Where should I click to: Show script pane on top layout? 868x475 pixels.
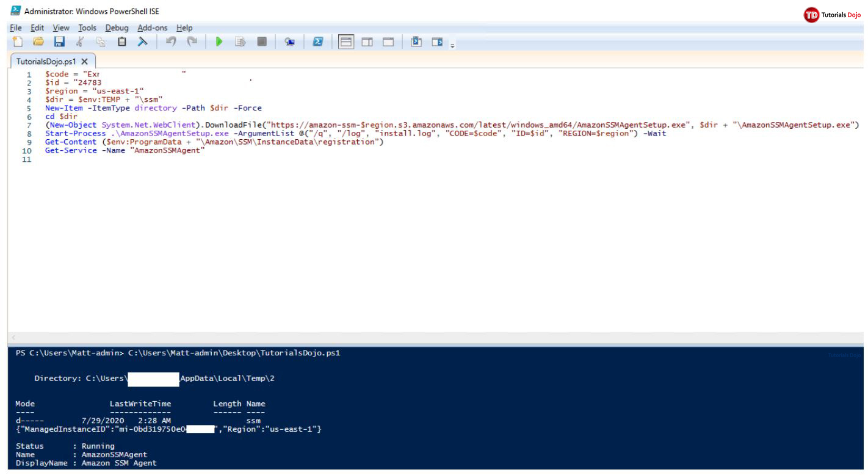point(346,42)
